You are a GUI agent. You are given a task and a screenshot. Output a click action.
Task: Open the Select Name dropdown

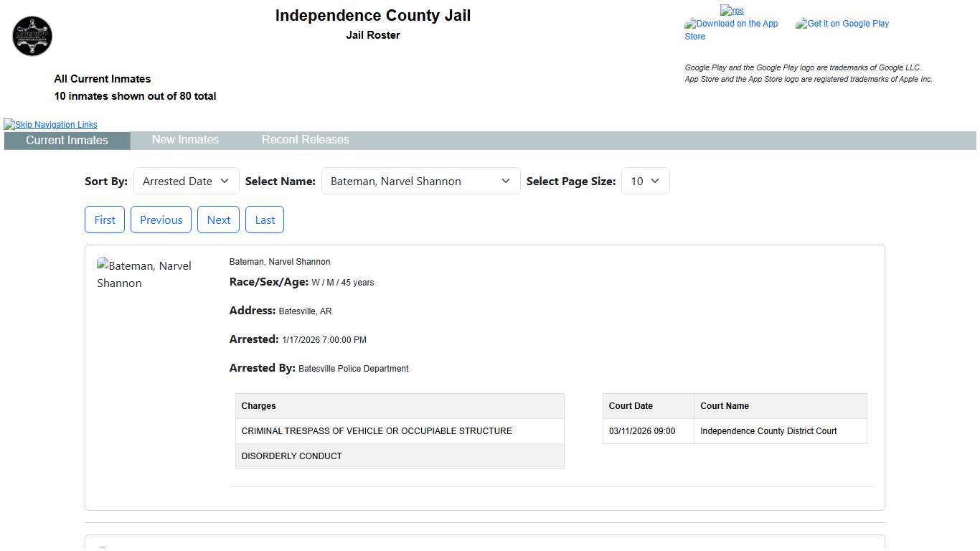pos(420,182)
